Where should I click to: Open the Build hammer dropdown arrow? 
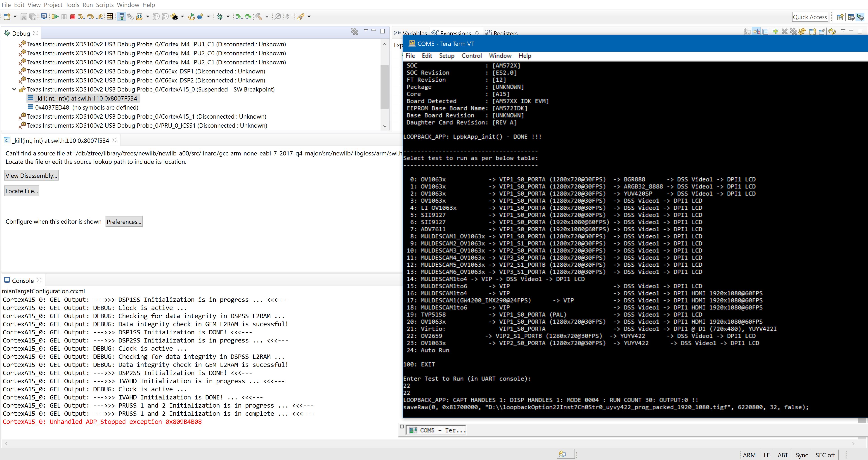tap(267, 16)
